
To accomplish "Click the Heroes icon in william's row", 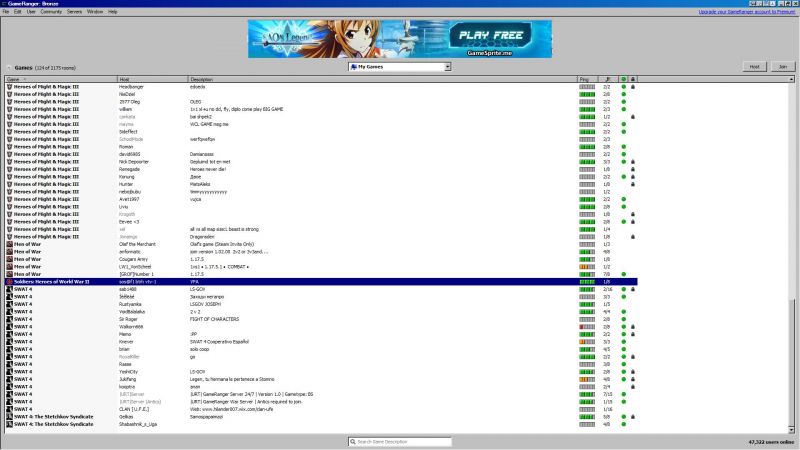I will pos(9,109).
